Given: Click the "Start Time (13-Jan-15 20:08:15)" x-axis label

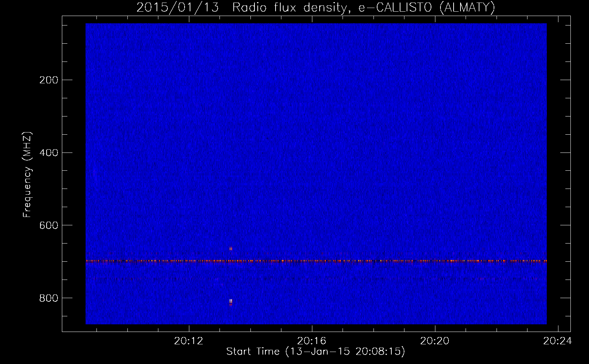Looking at the screenshot, I should (316, 352).
